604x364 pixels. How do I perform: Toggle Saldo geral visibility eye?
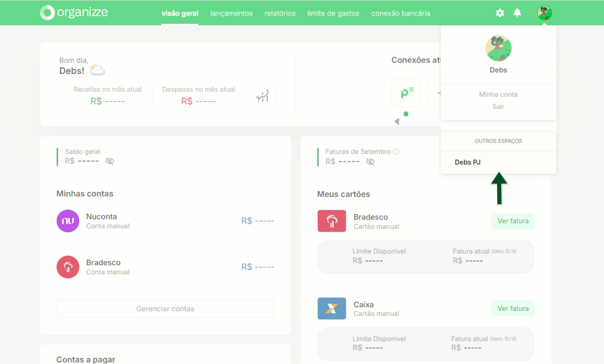tap(110, 161)
